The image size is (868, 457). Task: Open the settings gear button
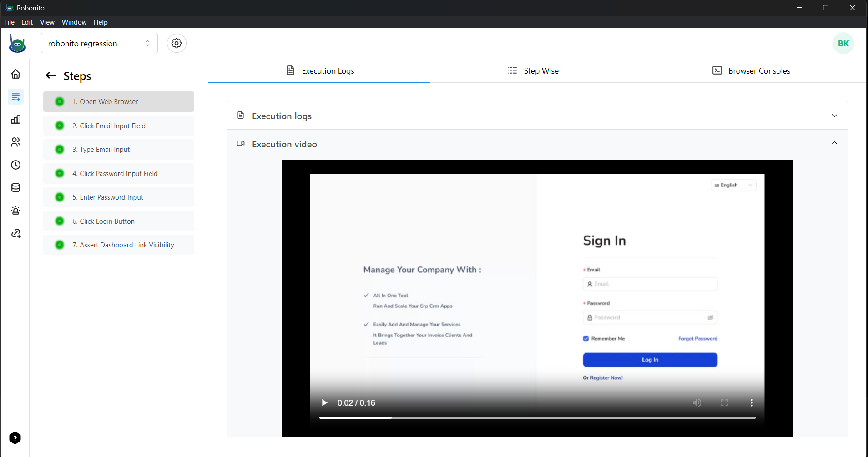click(x=177, y=43)
